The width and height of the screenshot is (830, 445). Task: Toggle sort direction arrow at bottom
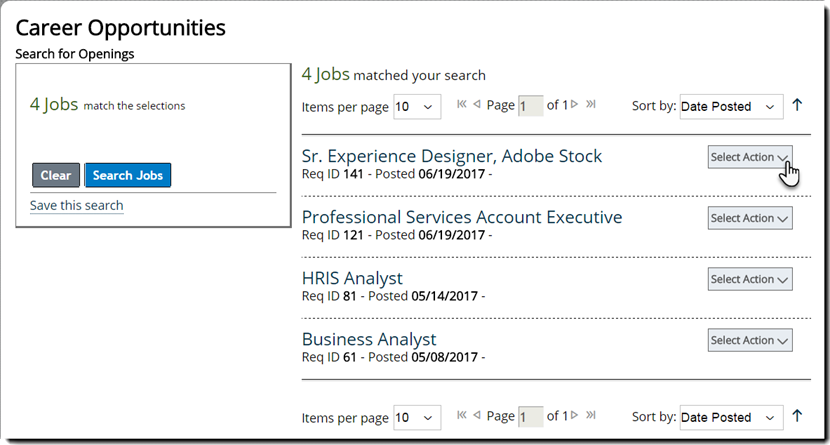click(797, 416)
